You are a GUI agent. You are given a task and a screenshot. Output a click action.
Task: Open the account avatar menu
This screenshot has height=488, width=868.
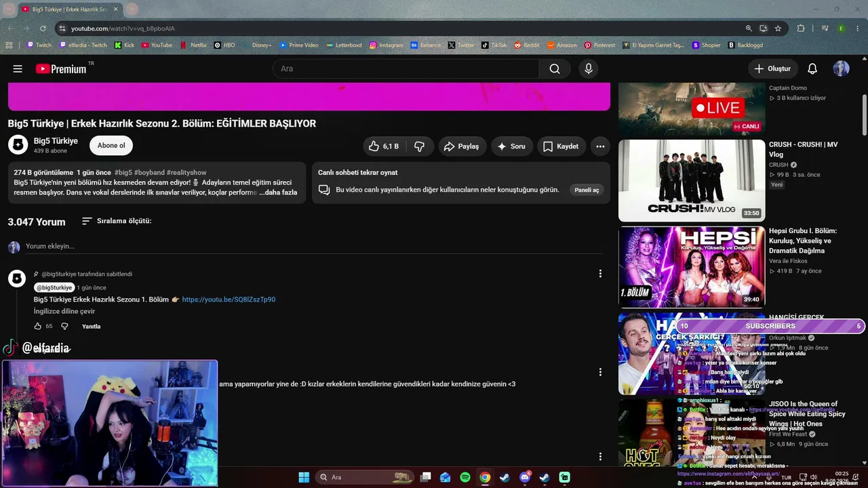tap(842, 68)
